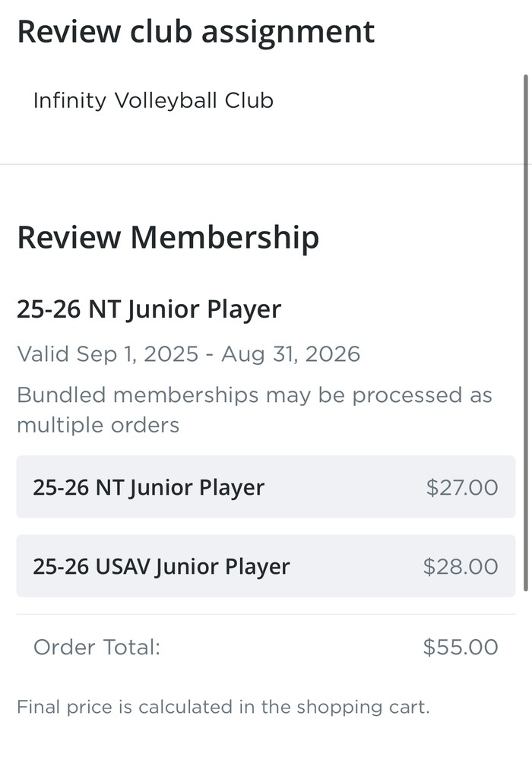Click the Aug 31, 2026 end date
The height and width of the screenshot is (760, 532).
[x=290, y=354]
